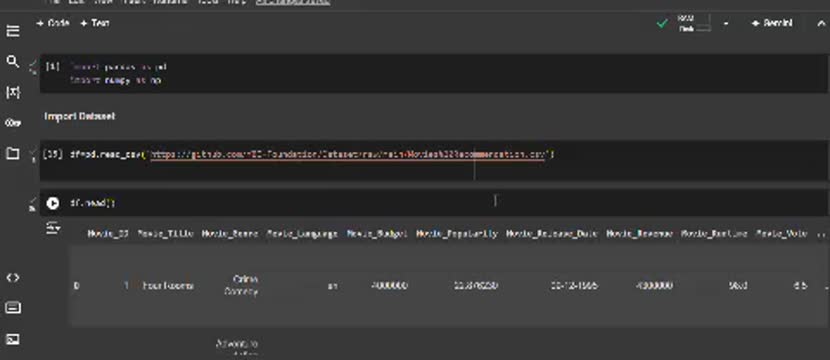830x360 pixels.
Task: Collapse the header with the chevron up
Action: 821,23
